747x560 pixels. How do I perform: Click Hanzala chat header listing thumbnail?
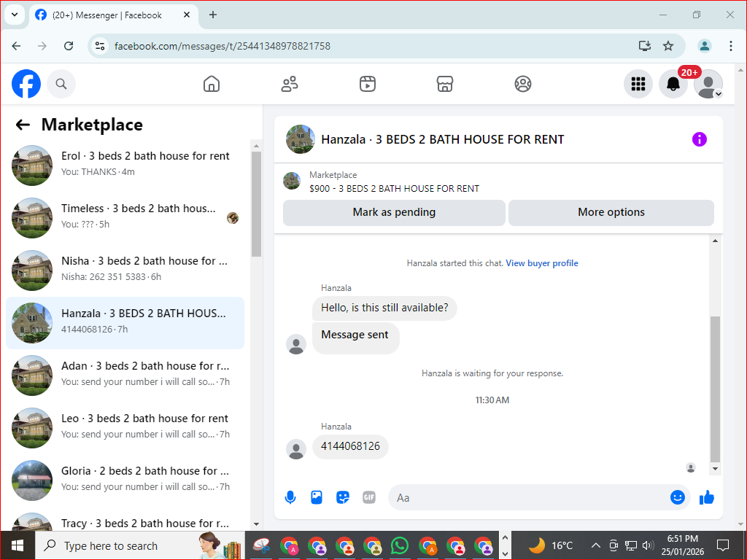coord(300,139)
